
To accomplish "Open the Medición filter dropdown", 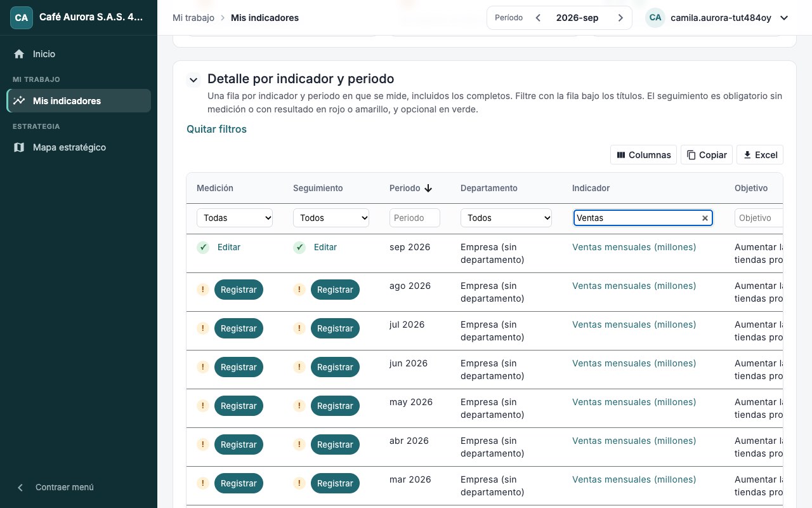I will 235,218.
